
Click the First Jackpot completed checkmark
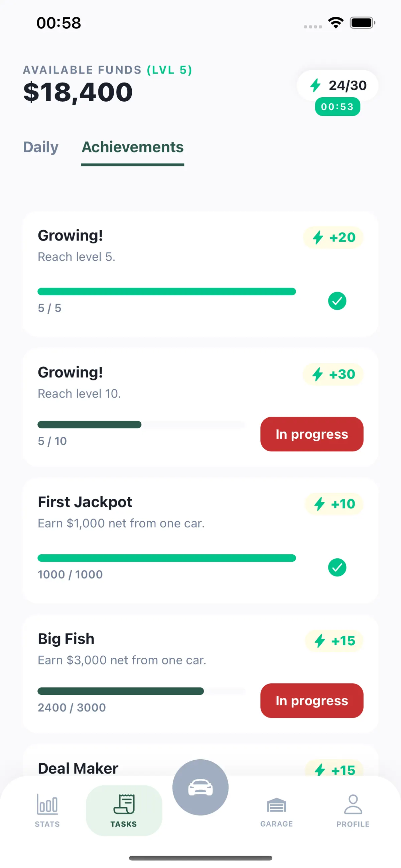click(337, 567)
